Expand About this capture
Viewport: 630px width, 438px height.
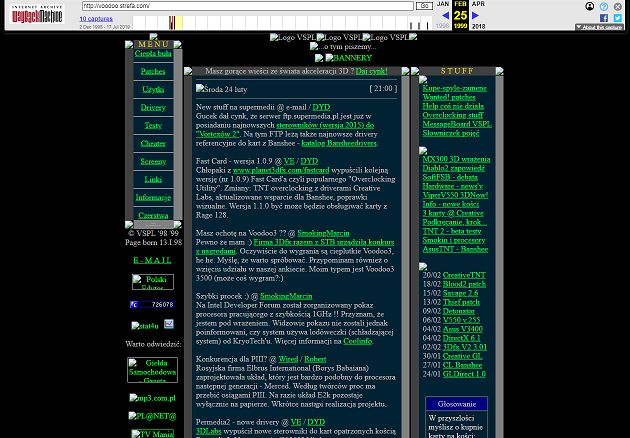pyautogui.click(x=599, y=27)
